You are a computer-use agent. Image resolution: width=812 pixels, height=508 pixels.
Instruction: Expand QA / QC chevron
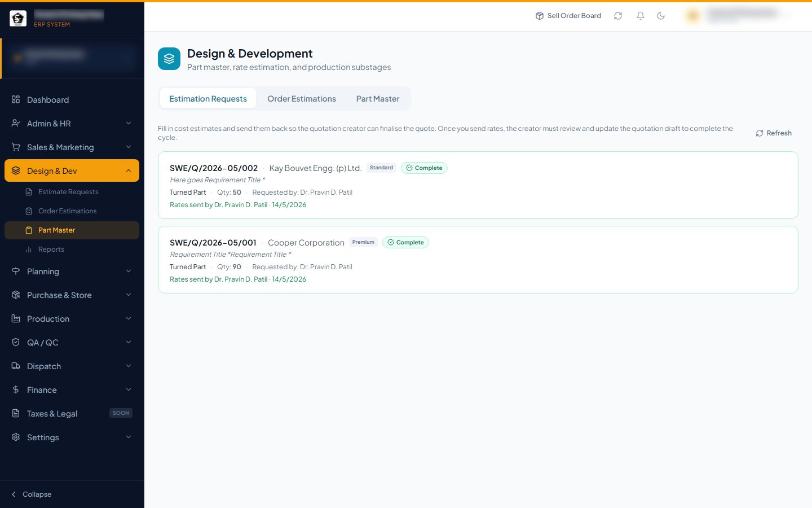tap(129, 343)
